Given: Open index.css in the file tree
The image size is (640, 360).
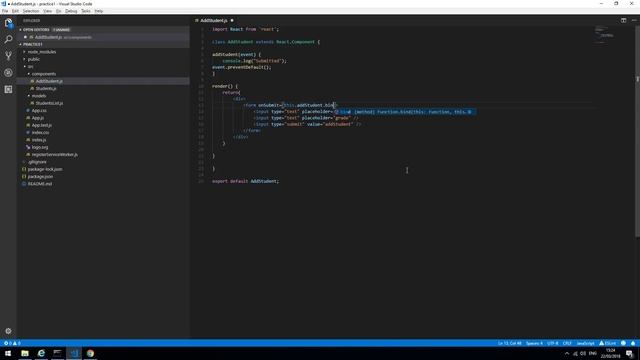Looking at the screenshot, I should click(x=40, y=133).
